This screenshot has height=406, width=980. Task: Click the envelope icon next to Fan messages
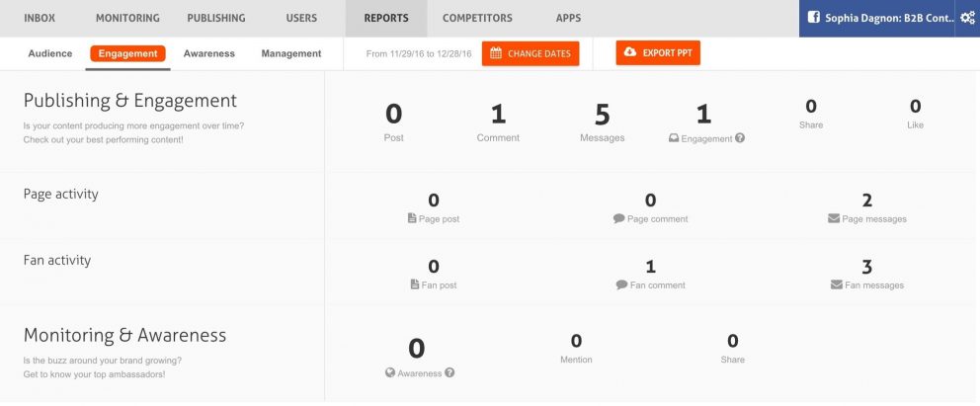[x=836, y=284]
